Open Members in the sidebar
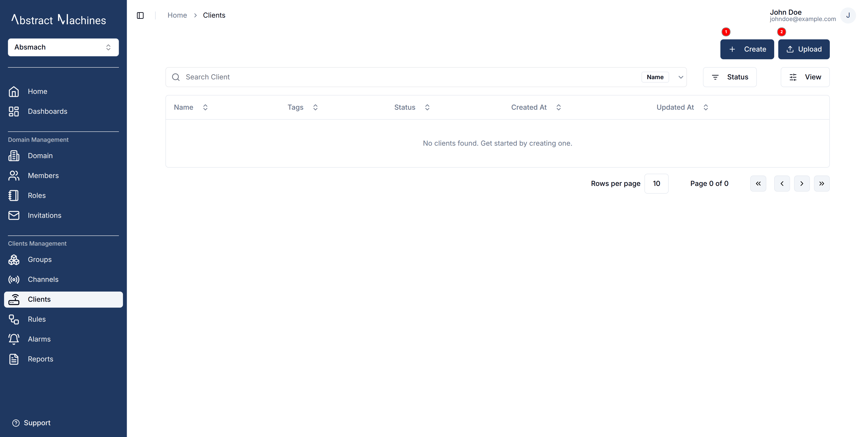The width and height of the screenshot is (868, 437). pyautogui.click(x=63, y=175)
